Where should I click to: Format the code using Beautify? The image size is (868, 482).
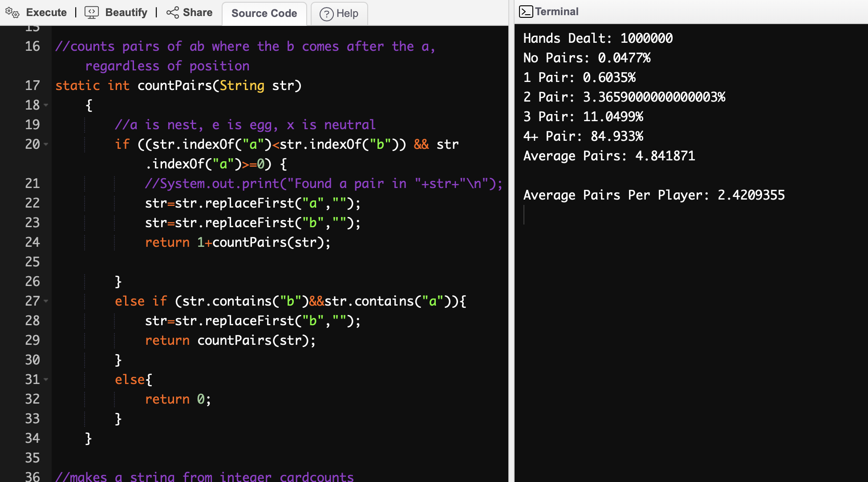click(126, 12)
